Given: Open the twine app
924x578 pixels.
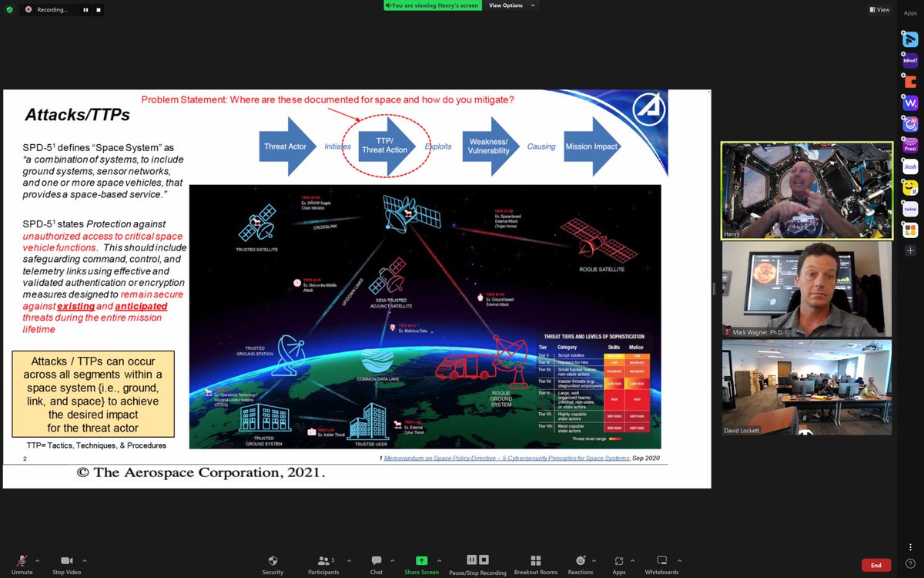Looking at the screenshot, I should click(910, 209).
